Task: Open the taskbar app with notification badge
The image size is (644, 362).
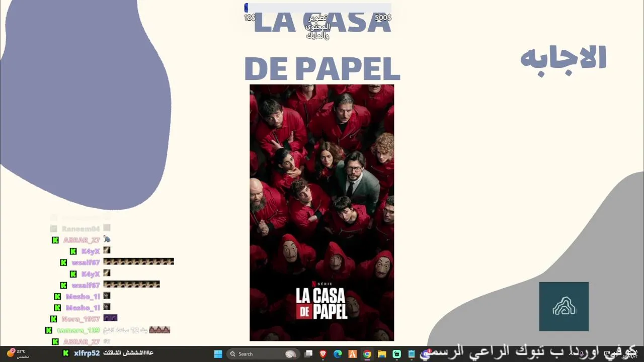Action: click(426, 354)
